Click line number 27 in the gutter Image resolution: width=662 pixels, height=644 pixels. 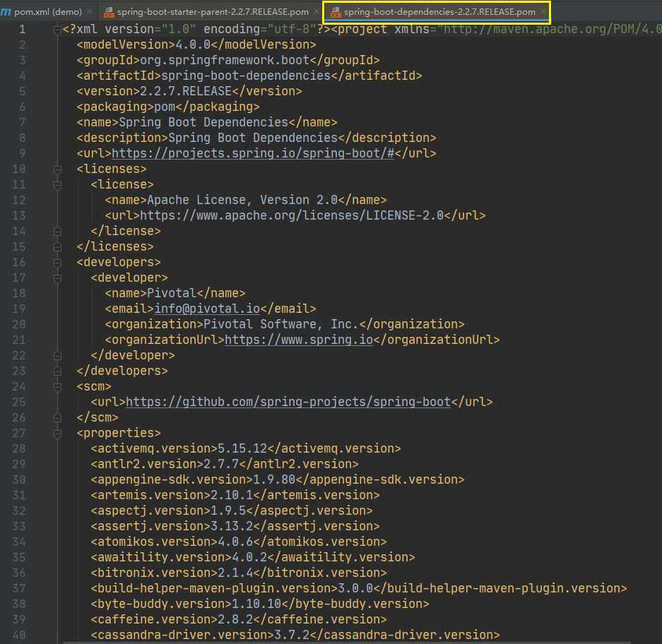click(19, 433)
